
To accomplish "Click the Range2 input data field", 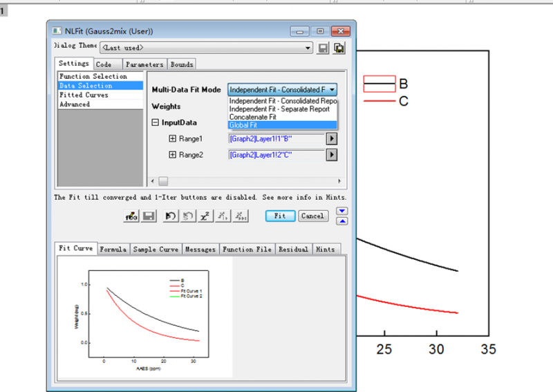I will (276, 155).
